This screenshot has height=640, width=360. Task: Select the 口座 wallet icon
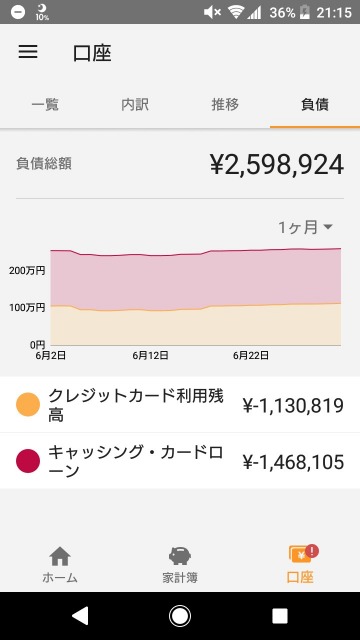click(300, 555)
